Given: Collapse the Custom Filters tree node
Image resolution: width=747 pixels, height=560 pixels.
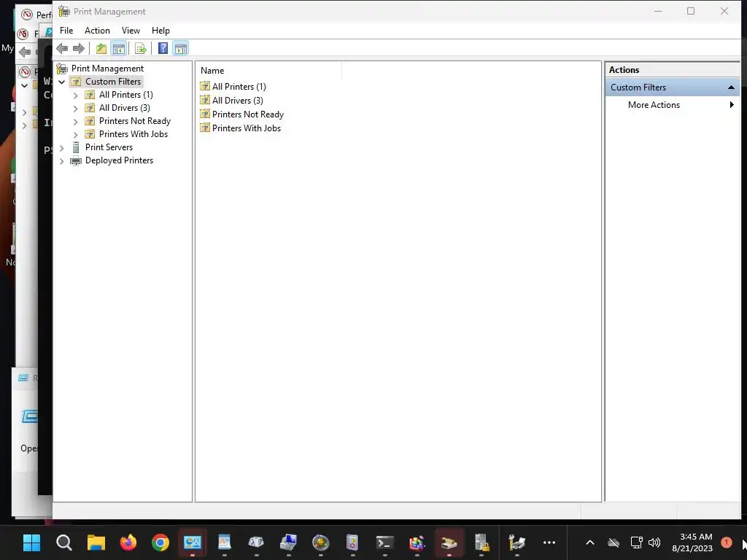Looking at the screenshot, I should point(61,82).
